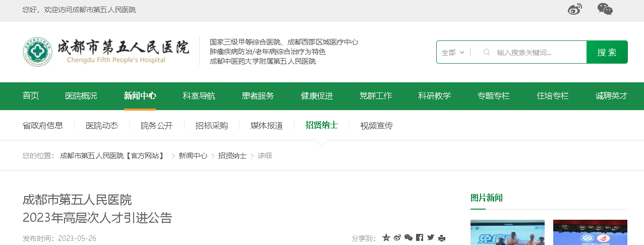The height and width of the screenshot is (245, 644).
Task: Click 新闻中心 breadcrumb link
Action: point(193,156)
